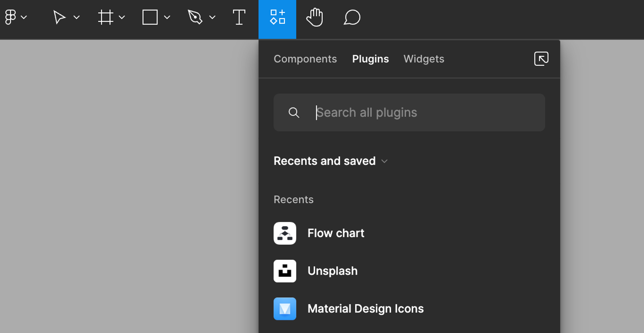Switch to the Widgets tab
The width and height of the screenshot is (644, 333).
click(x=424, y=59)
